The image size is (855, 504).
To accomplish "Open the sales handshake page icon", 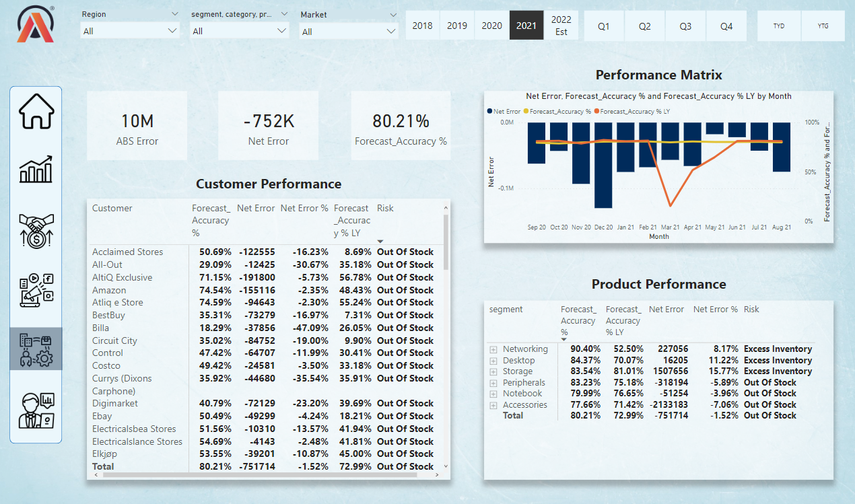I will point(35,229).
